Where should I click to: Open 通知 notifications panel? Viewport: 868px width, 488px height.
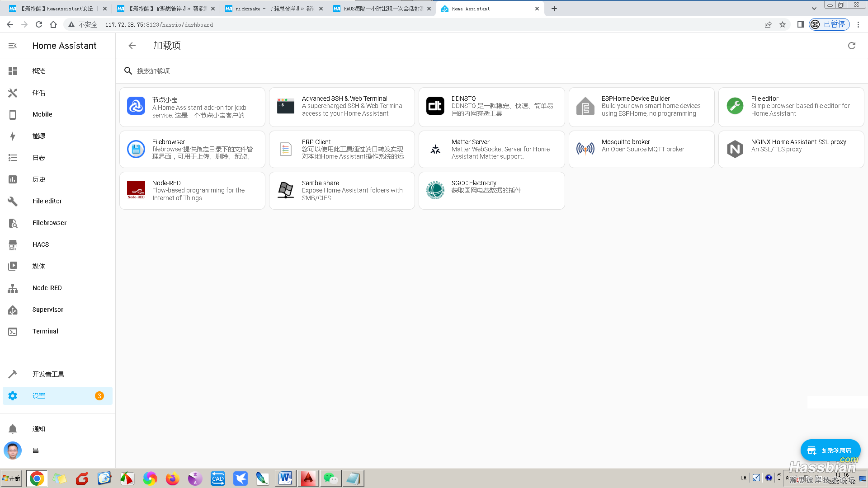click(x=57, y=429)
